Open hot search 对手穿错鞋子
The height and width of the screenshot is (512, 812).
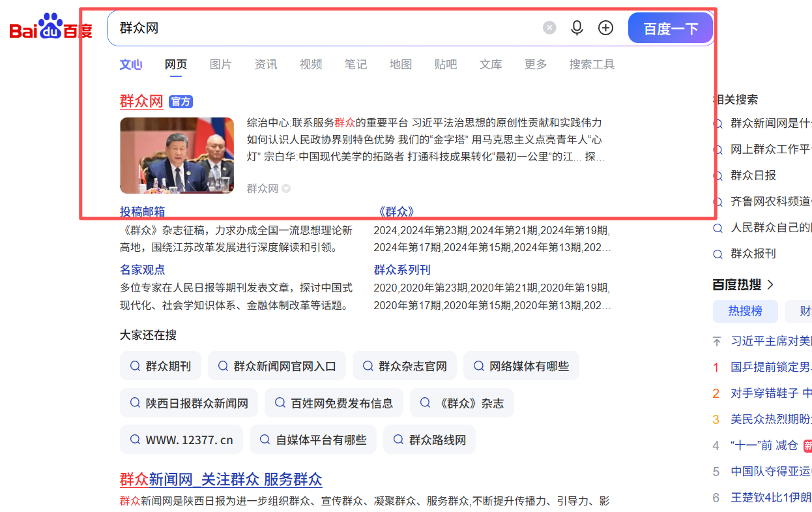click(772, 393)
